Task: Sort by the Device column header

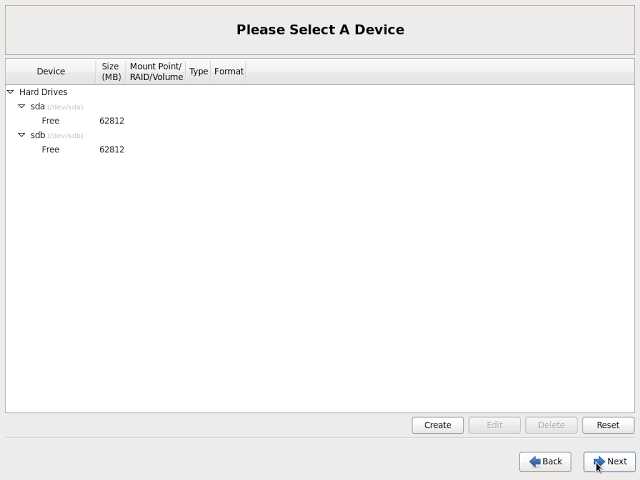Action: [x=51, y=72]
